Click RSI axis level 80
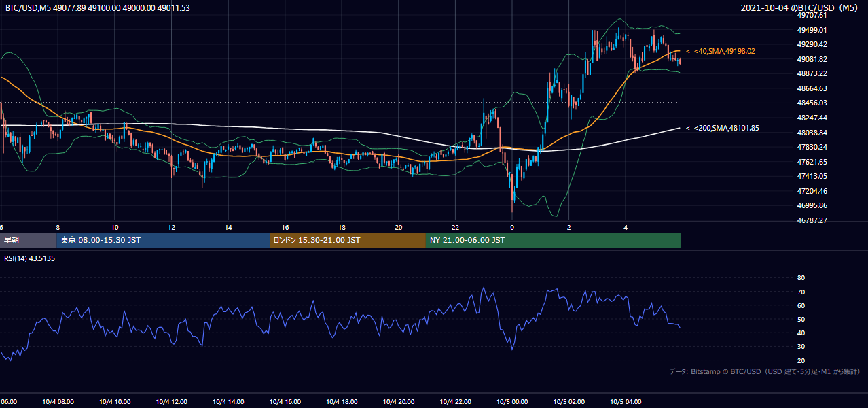This screenshot has width=868, height=408. click(801, 278)
